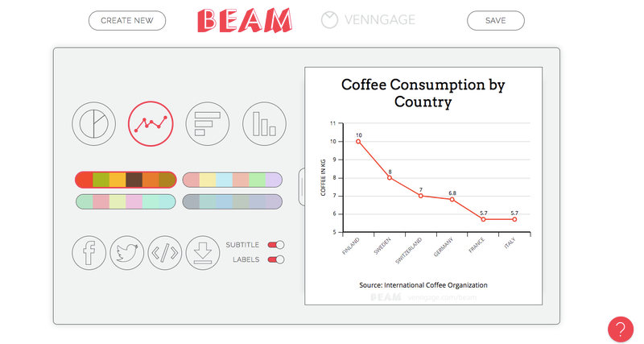Image resolution: width=644 pixels, height=344 pixels.
Task: Select the line chart type icon
Action: (x=151, y=124)
